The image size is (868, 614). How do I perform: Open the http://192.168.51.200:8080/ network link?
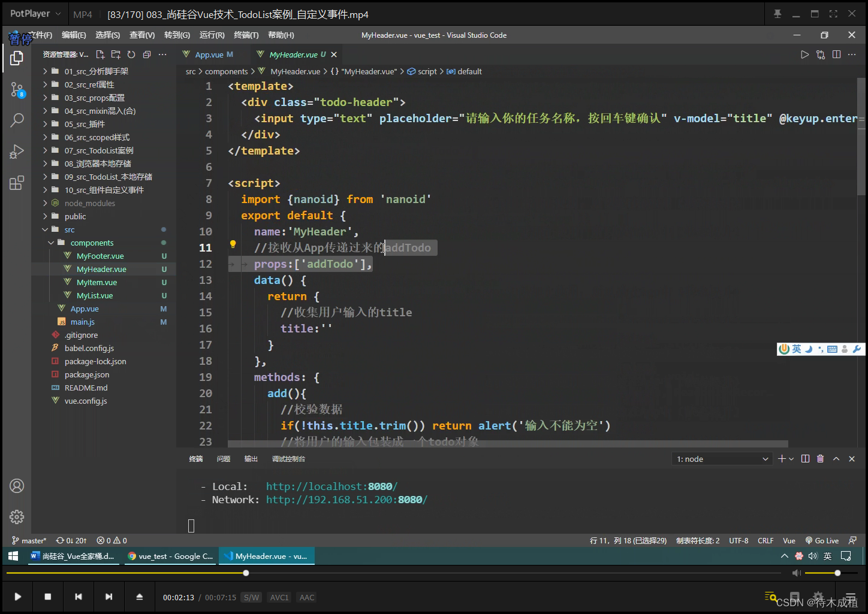tap(346, 500)
